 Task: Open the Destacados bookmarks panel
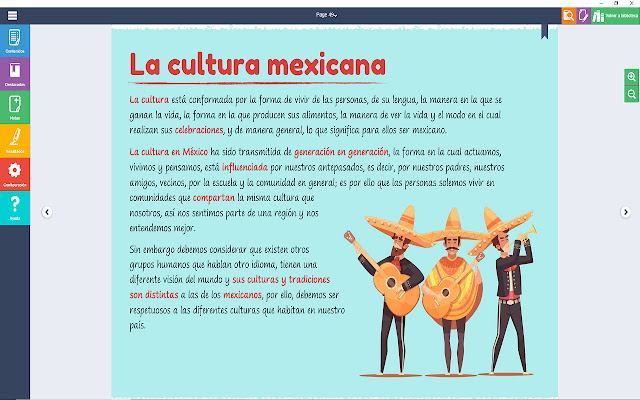pyautogui.click(x=15, y=74)
